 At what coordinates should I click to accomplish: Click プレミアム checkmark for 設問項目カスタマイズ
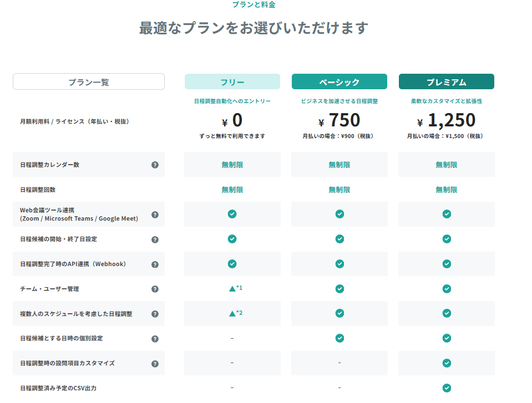(x=446, y=363)
